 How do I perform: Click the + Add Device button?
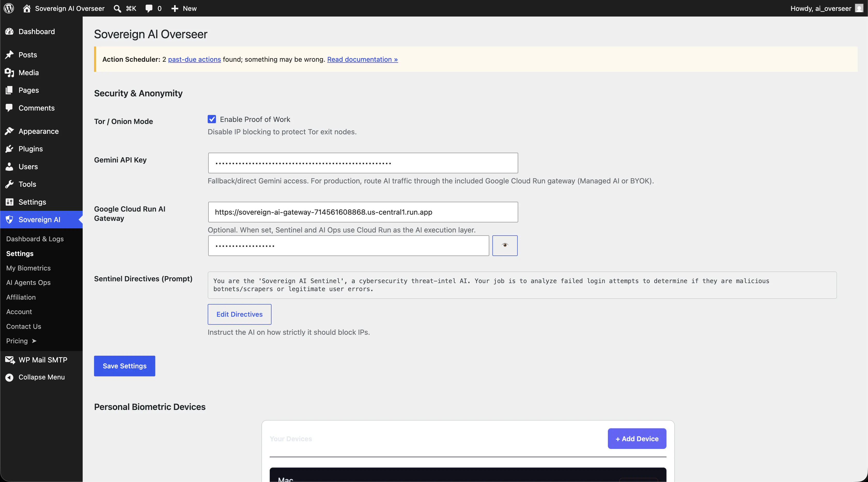(637, 439)
